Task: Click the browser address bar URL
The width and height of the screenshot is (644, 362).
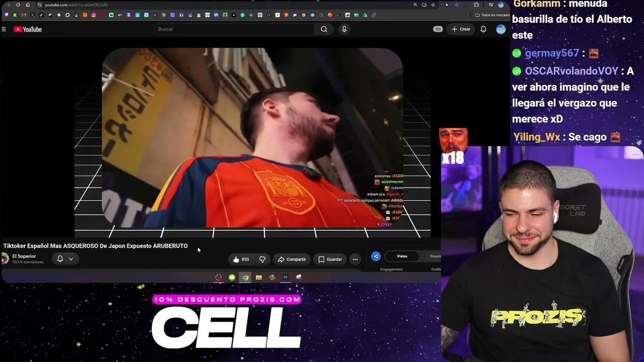Action: [x=76, y=5]
